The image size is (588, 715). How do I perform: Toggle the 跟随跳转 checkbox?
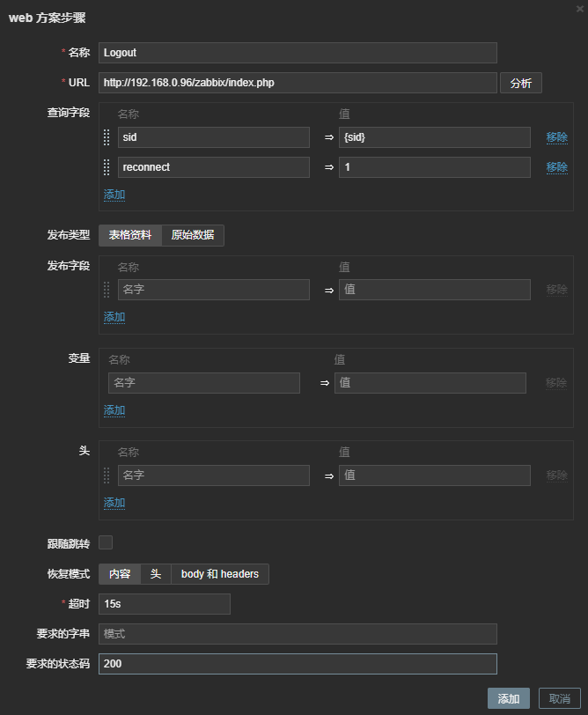point(106,542)
